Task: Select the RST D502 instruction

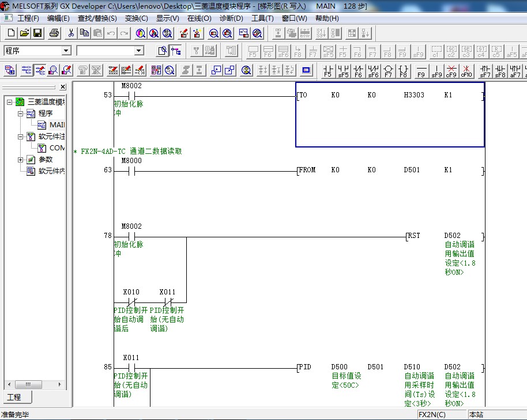Action: pyautogui.click(x=445, y=236)
